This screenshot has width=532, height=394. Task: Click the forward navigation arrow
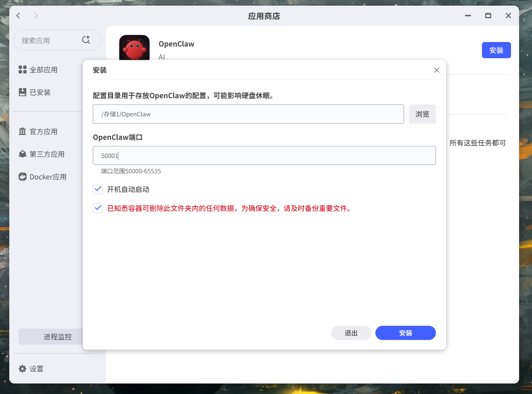[x=36, y=15]
